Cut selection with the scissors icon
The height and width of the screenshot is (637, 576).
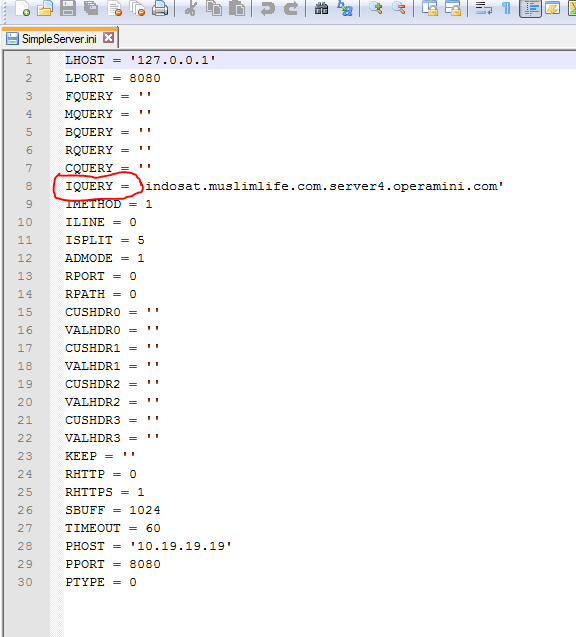[190, 8]
